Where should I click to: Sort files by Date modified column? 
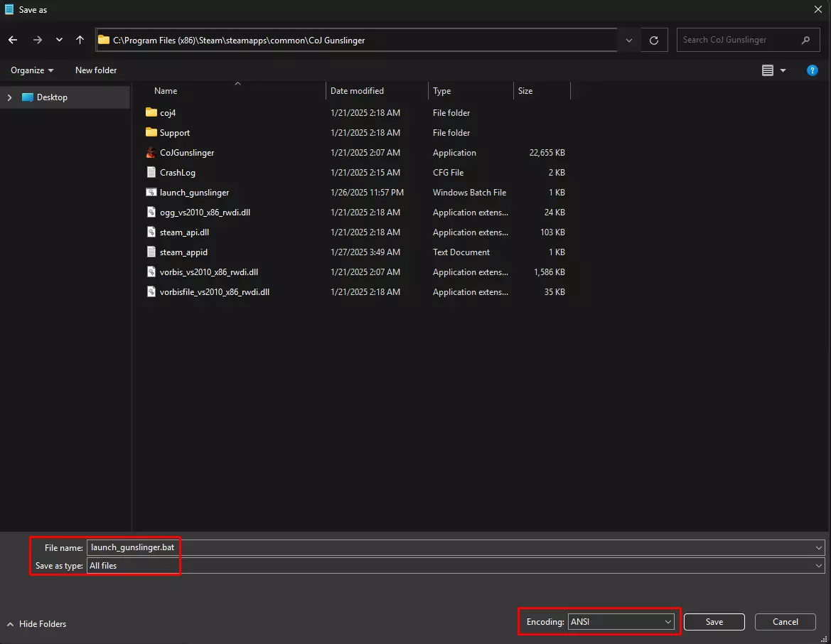[x=357, y=91]
